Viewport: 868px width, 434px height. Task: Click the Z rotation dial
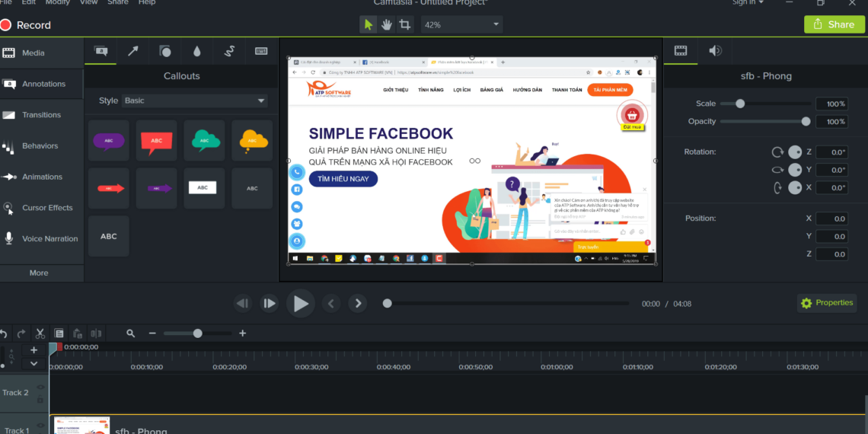click(x=795, y=152)
